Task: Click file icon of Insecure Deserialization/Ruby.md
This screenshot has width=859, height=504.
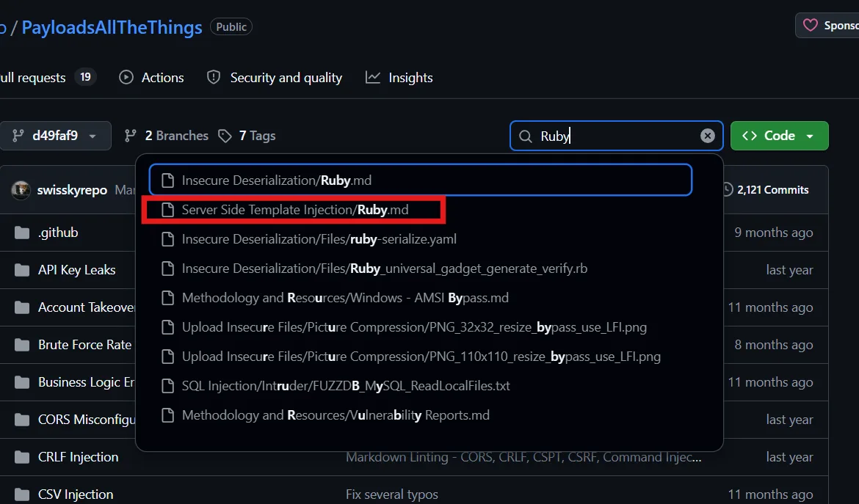Action: pyautogui.click(x=167, y=180)
